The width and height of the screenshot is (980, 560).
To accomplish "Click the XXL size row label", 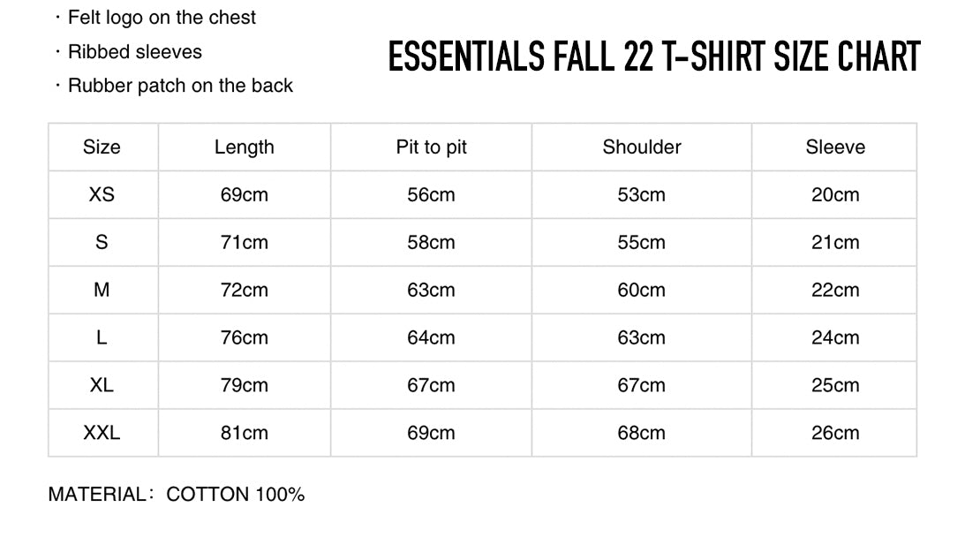I will click(x=102, y=433).
